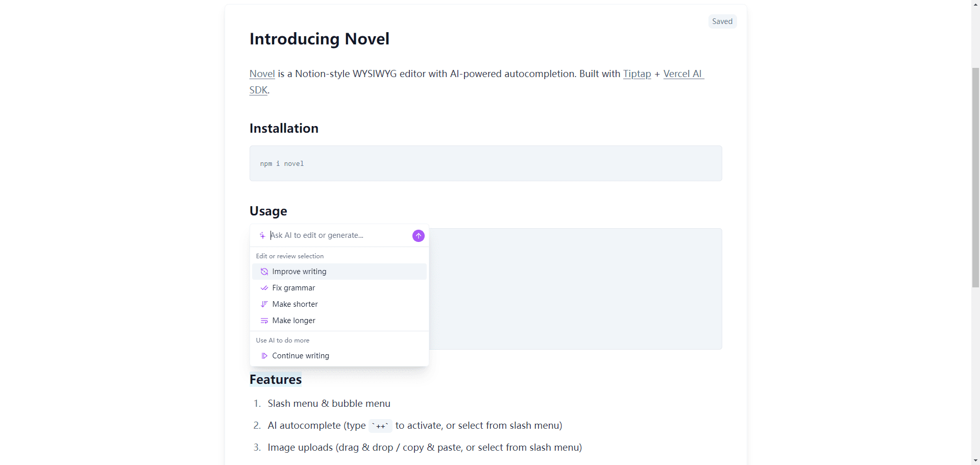The width and height of the screenshot is (980, 465).
Task: Click the Make shorter icon
Action: [x=264, y=304]
